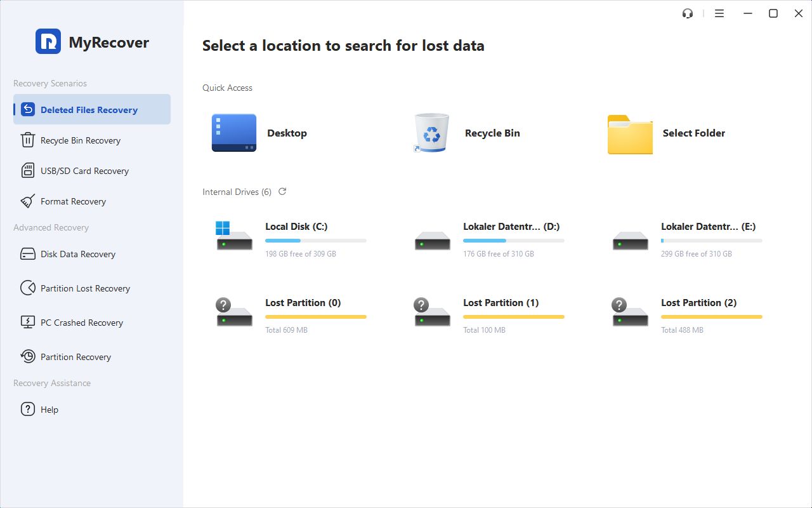812x508 pixels.
Task: Refresh the Internal Drives list
Action: pyautogui.click(x=282, y=191)
